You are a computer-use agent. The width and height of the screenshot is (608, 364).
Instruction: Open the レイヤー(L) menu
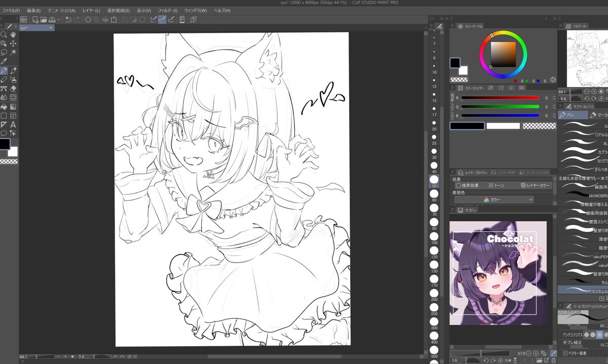pyautogui.click(x=91, y=11)
